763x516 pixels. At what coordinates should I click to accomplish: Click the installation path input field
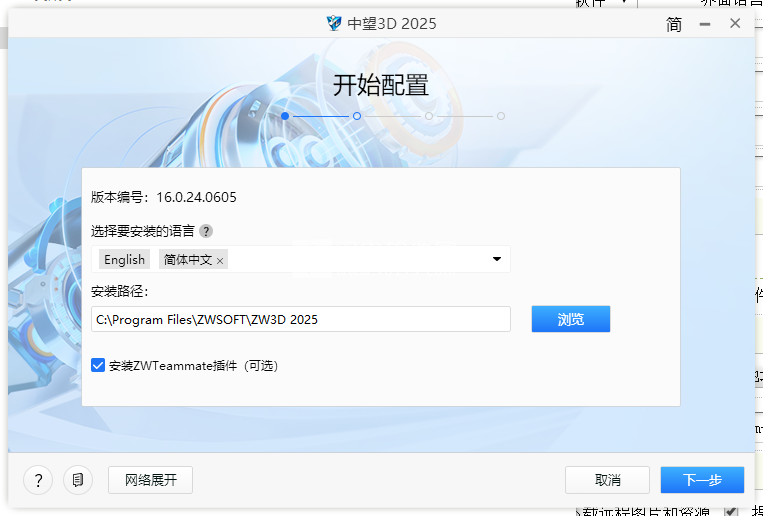click(301, 319)
